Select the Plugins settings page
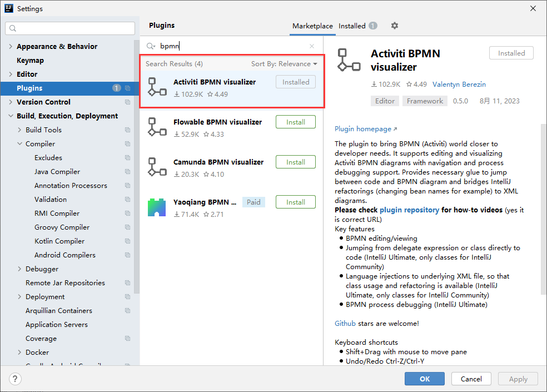 point(70,88)
